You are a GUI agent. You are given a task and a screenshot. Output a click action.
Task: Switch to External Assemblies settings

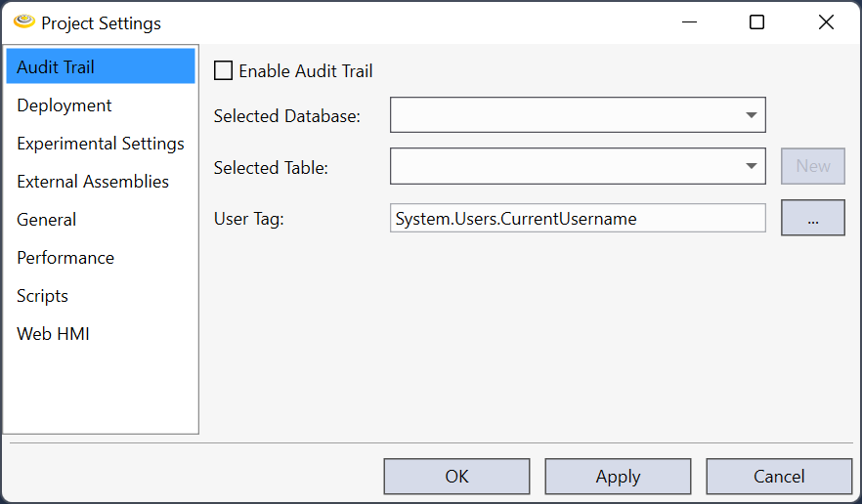click(93, 182)
